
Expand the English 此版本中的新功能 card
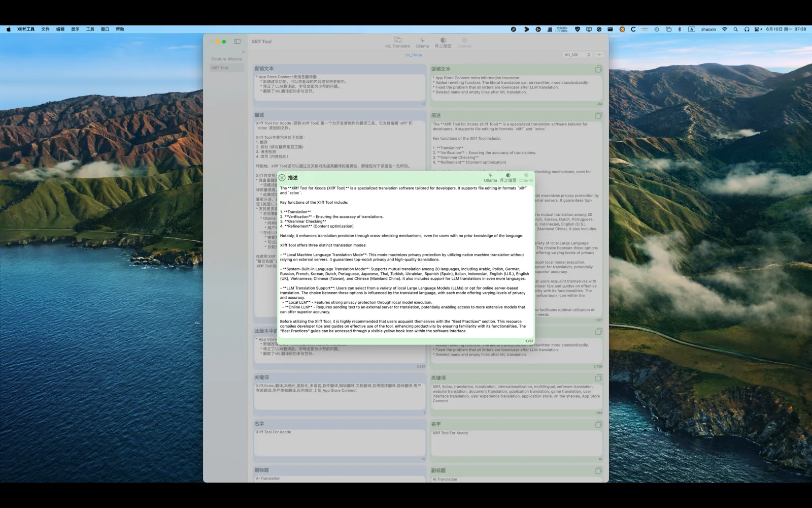(599, 332)
